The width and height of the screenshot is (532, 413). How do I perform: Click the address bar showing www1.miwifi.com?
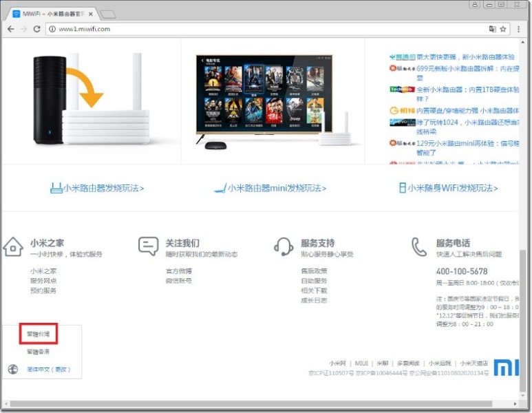(262, 29)
